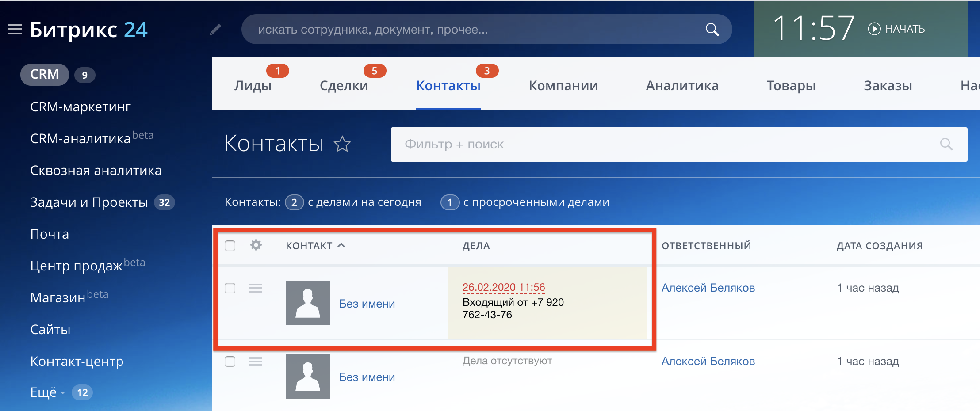Click the Фильтр + поиск field
Image resolution: width=980 pixels, height=411 pixels.
[663, 145]
